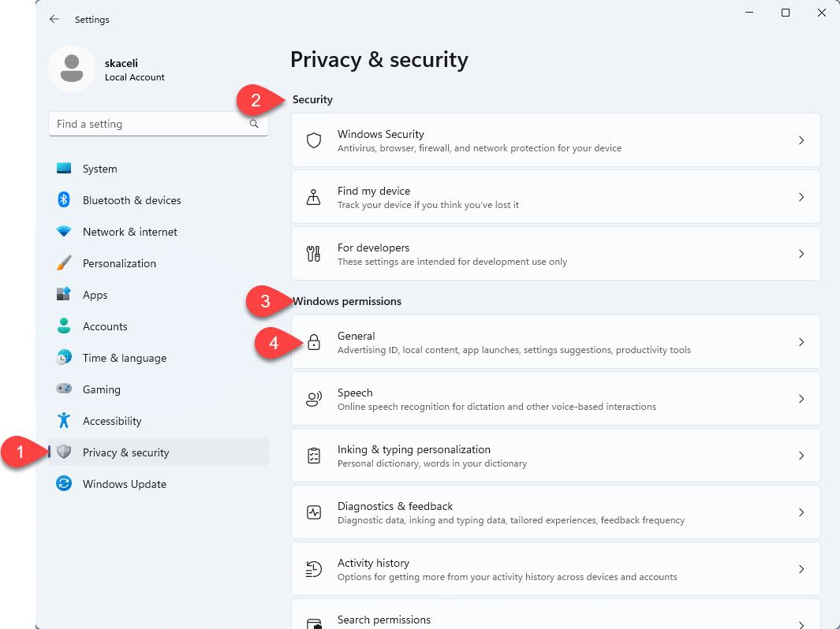The height and width of the screenshot is (629, 840).
Task: Click the Inking & typing clipboard icon
Action: (314, 456)
